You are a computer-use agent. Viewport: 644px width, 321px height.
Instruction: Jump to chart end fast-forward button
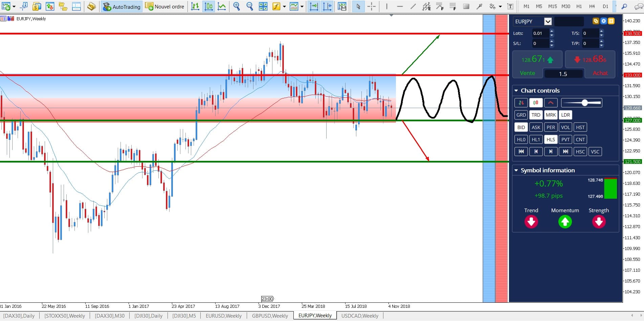(x=565, y=151)
